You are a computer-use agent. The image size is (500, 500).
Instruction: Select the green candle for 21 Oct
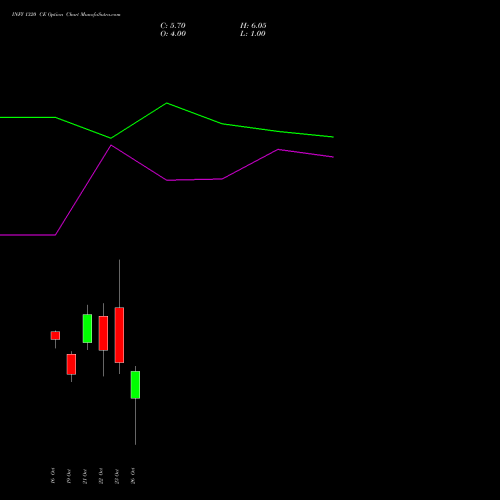point(87,328)
